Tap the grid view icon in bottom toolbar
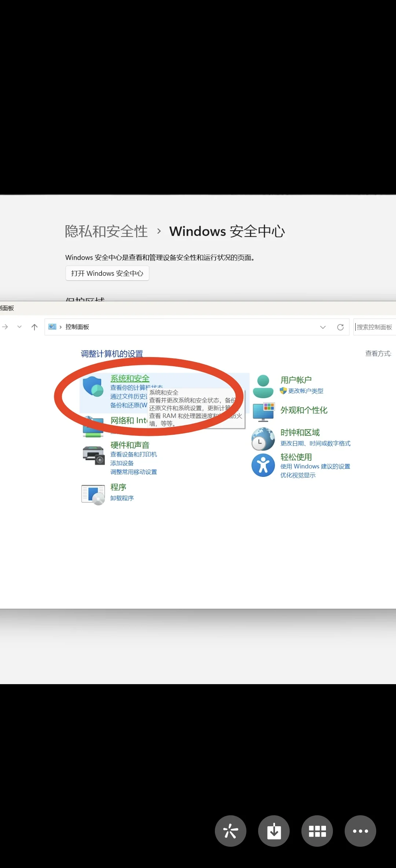Image resolution: width=396 pixels, height=868 pixels. (317, 831)
